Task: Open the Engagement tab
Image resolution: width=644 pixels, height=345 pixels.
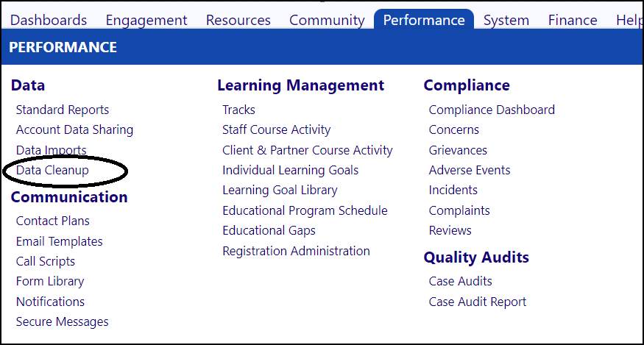Action: 146,20
